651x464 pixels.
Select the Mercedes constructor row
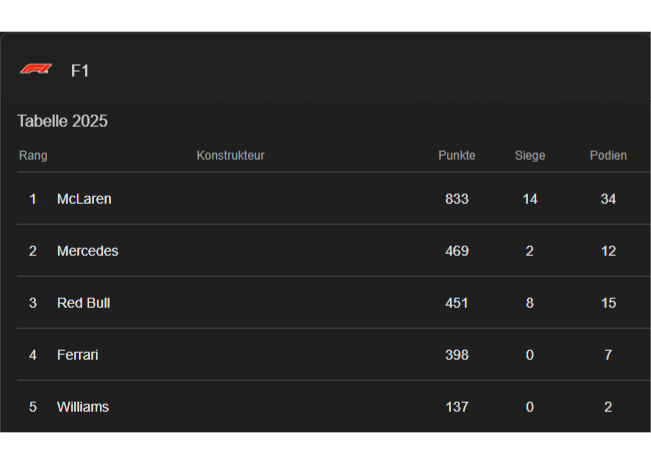87,251
